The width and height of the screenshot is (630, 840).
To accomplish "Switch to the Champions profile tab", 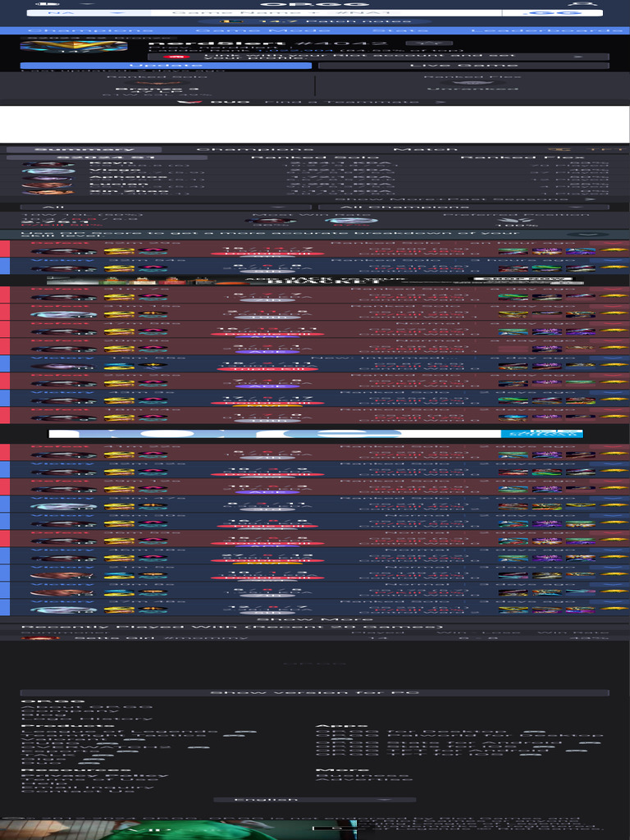I will [255, 149].
